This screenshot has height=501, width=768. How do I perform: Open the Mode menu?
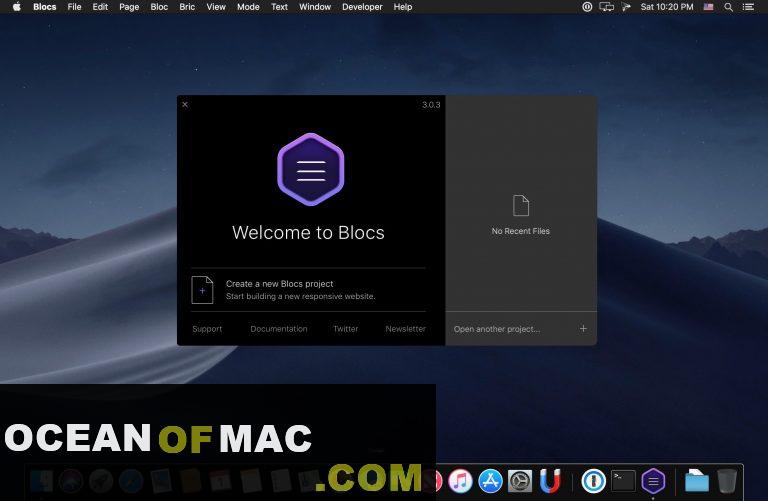pos(248,7)
